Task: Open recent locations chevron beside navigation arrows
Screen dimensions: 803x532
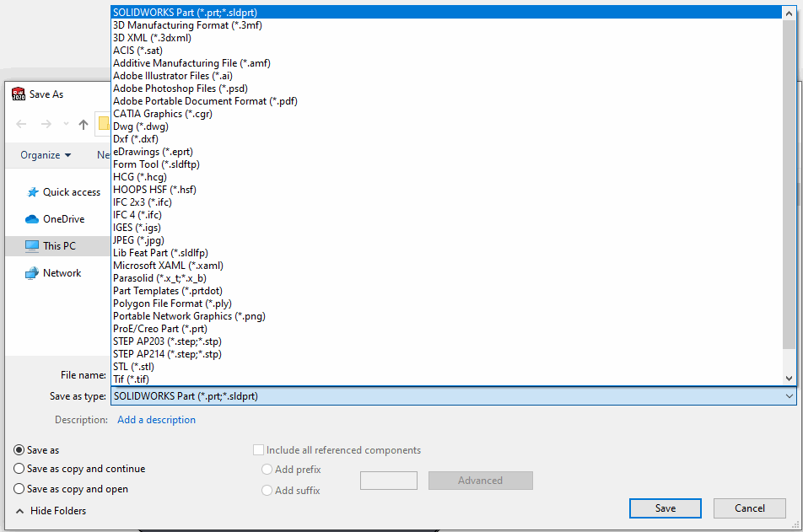Action: tap(66, 124)
